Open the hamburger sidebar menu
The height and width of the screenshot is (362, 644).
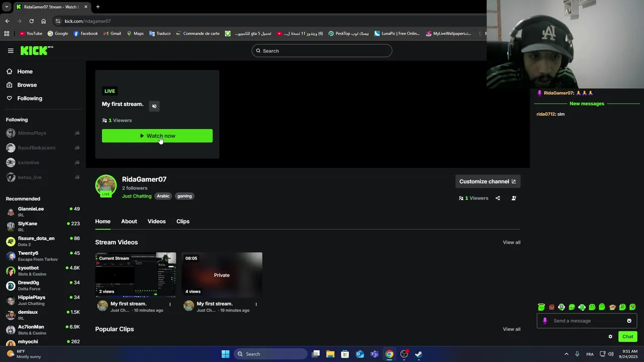pyautogui.click(x=11, y=51)
